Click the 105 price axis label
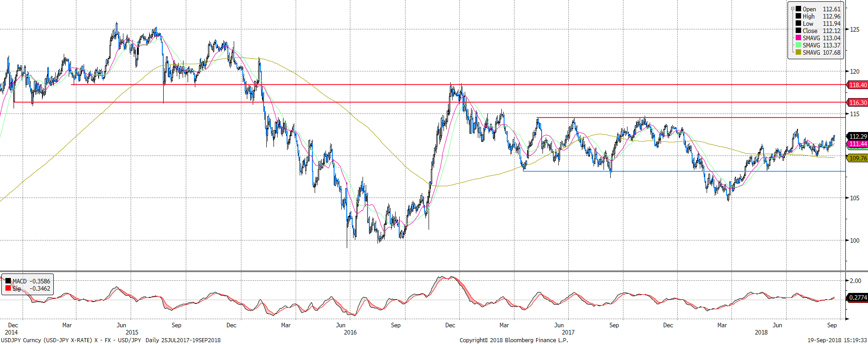 pyautogui.click(x=854, y=198)
